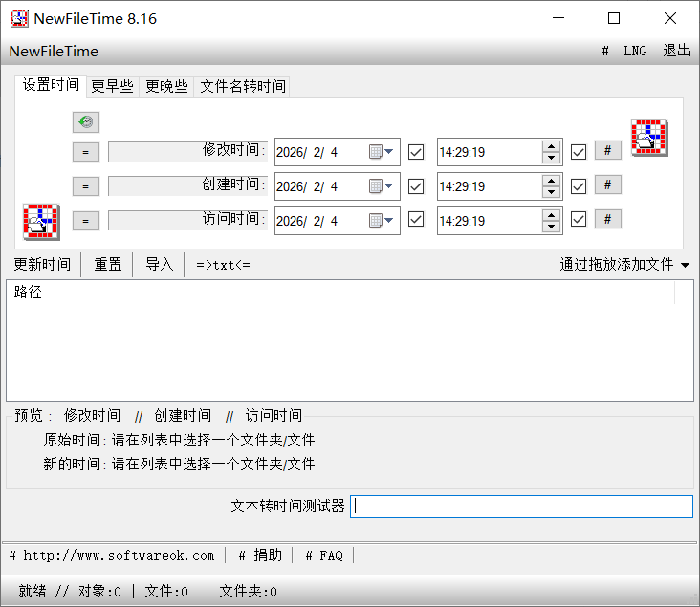
Task: Open the 文件名转时间 tab
Action: pos(242,87)
